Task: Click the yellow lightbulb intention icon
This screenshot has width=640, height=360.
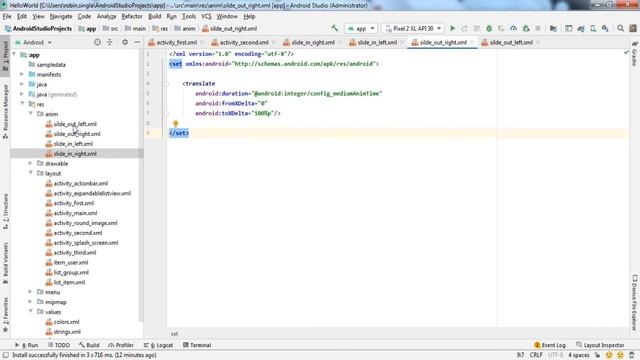Action: pos(176,123)
